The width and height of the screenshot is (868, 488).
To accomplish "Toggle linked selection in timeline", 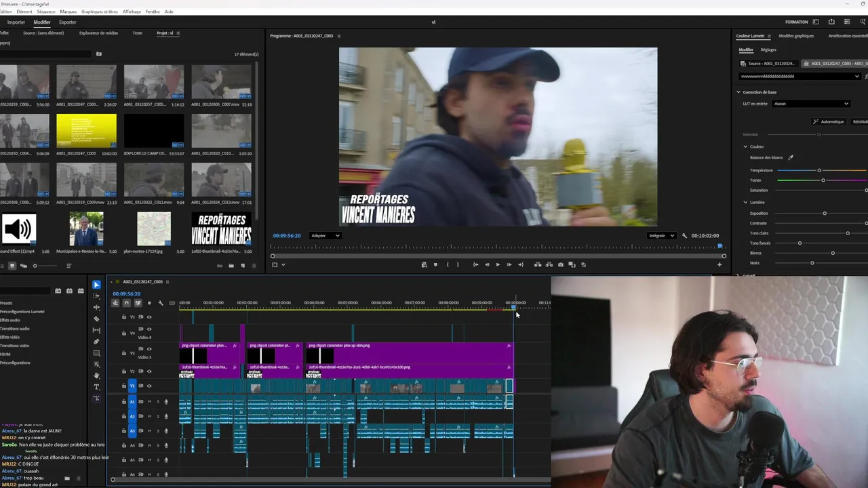I will pyautogui.click(x=138, y=303).
